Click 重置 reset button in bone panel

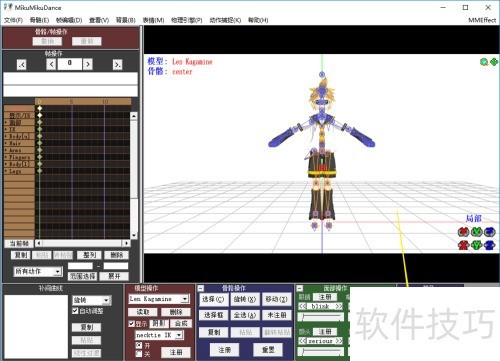pyautogui.click(x=268, y=350)
